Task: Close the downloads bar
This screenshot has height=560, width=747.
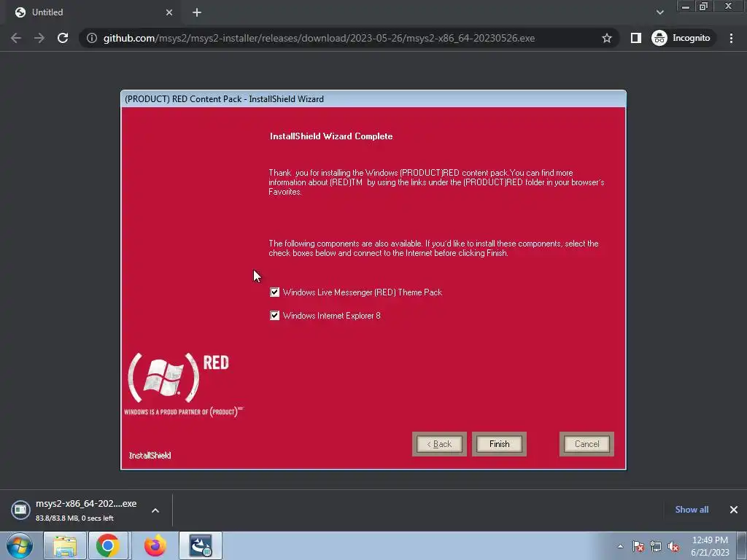Action: click(x=734, y=510)
